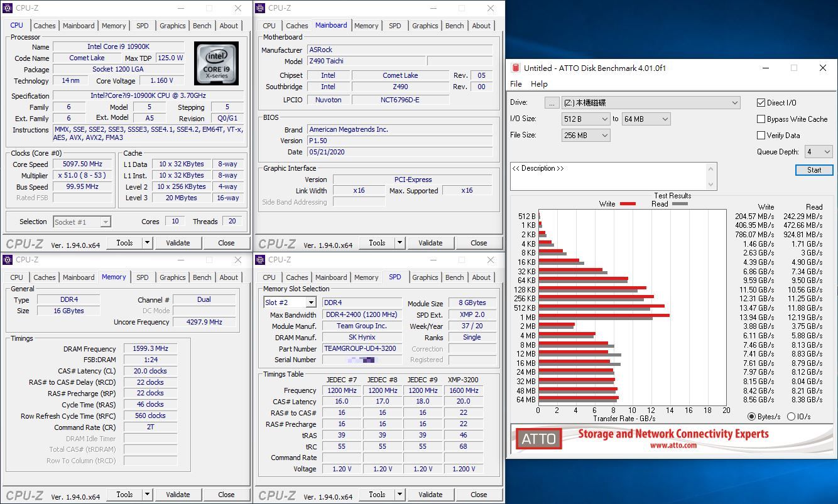Viewport: 838px width, 504px height.
Task: Open the File menu in ATTO
Action: 516,84
